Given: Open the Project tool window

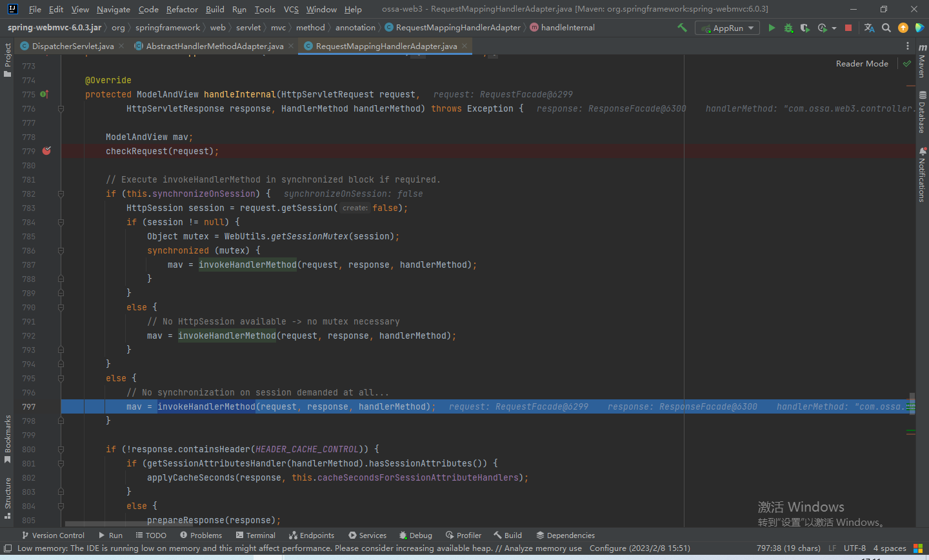Looking at the screenshot, I should [x=7, y=60].
